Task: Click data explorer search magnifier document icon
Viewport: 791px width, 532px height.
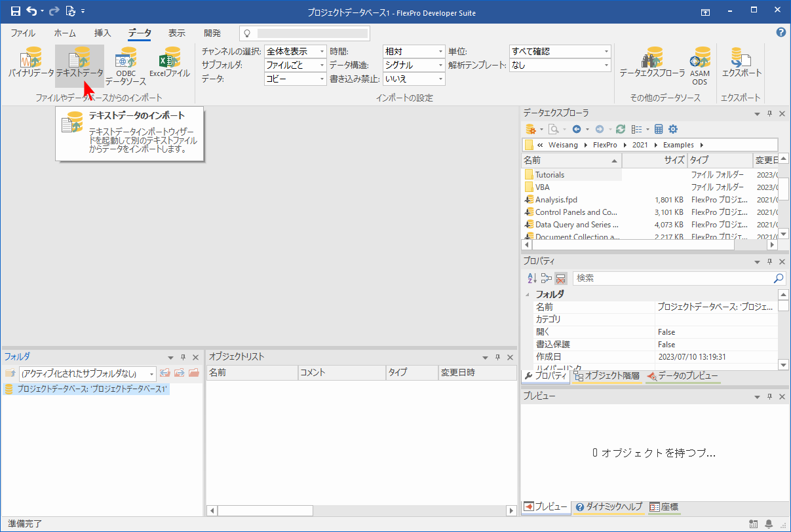Action: click(x=553, y=129)
